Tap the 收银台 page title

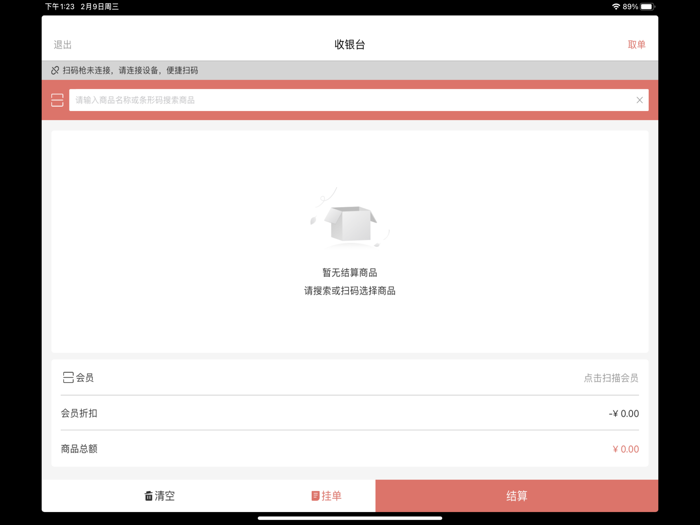click(x=350, y=45)
